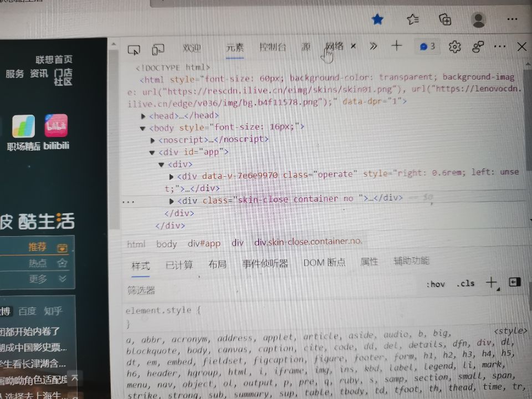Screen dimensions: 532x399
Task: Click the 联想首页 link on webpage
Action: pyautogui.click(x=54, y=60)
